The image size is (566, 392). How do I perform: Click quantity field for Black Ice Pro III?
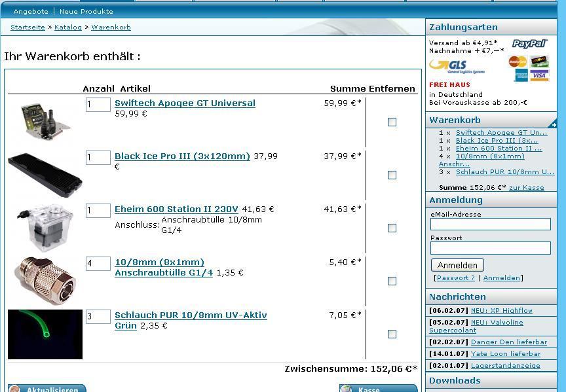98,158
